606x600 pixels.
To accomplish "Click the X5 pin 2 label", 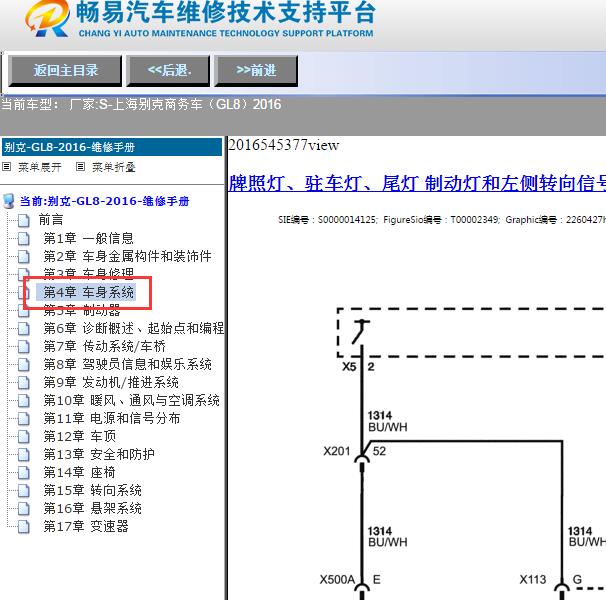I will point(358,366).
